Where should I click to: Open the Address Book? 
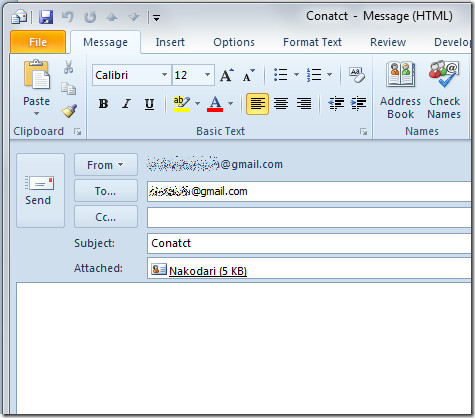[400, 90]
